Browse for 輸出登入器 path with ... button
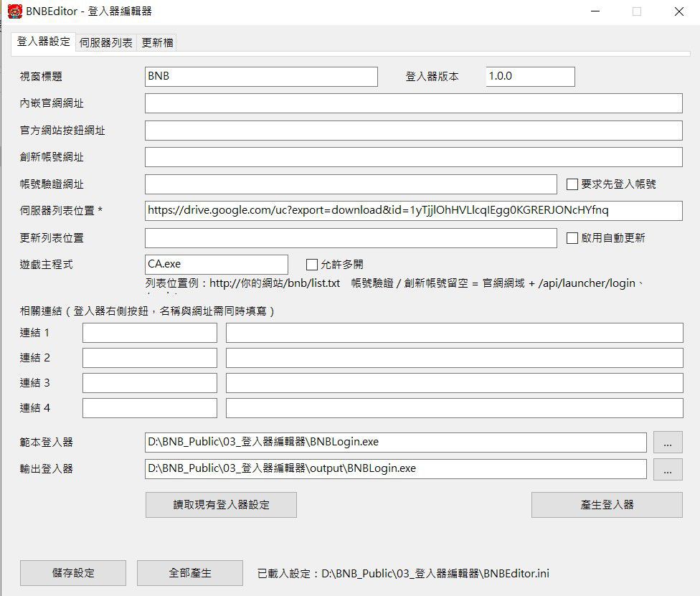The width and height of the screenshot is (700, 596). [668, 469]
